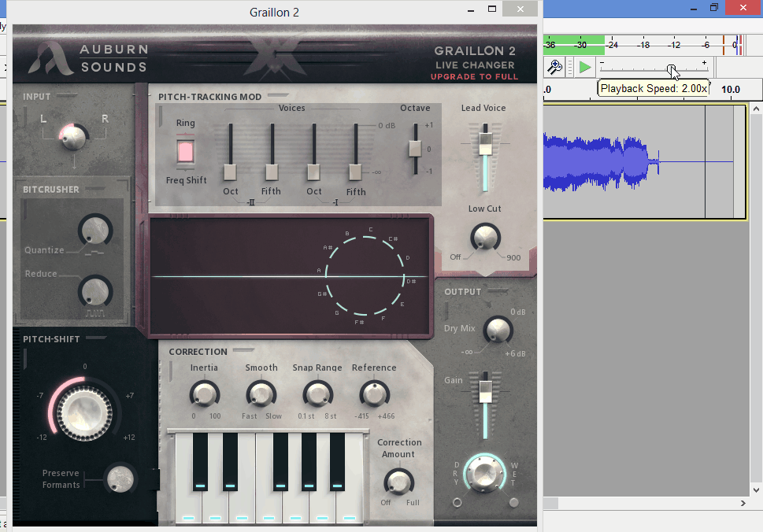Toggle the fifth black key A# on keyboard
Viewport: 763px width, 532px height.
point(337,461)
